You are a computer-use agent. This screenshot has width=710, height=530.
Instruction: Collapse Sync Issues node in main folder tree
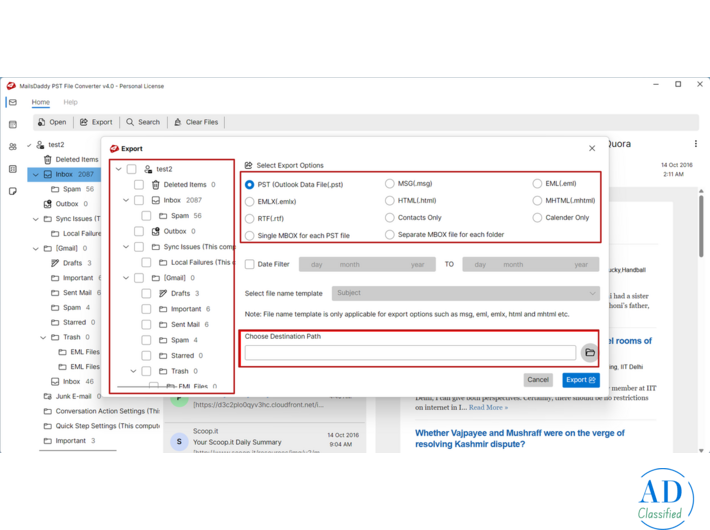click(36, 219)
